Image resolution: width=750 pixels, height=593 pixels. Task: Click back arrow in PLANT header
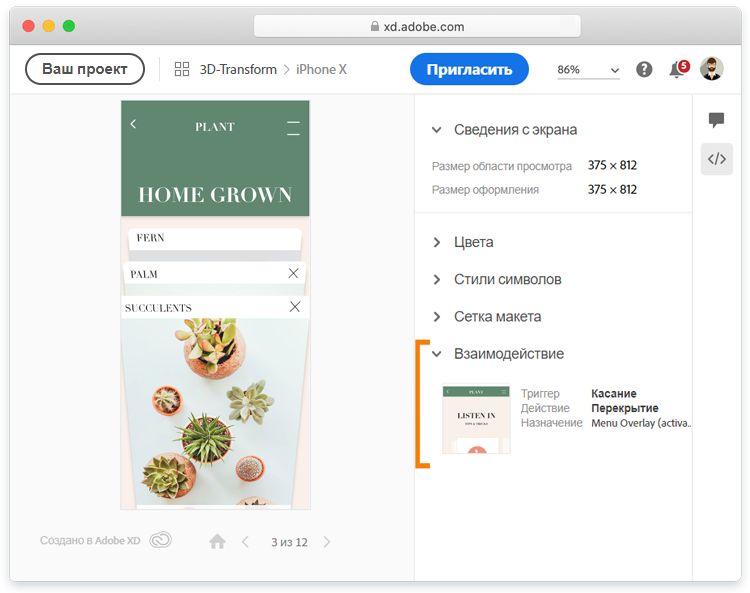tap(133, 124)
